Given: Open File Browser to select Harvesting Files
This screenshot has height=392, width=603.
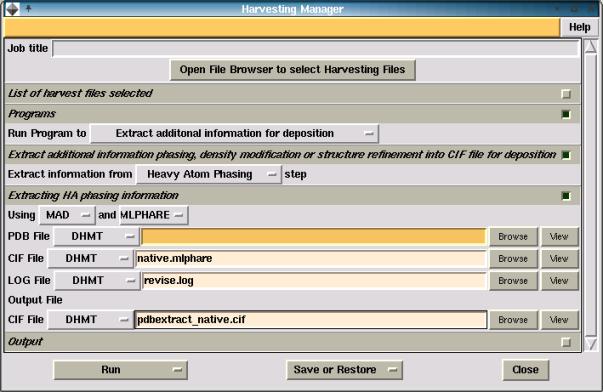Looking at the screenshot, I should [x=293, y=70].
